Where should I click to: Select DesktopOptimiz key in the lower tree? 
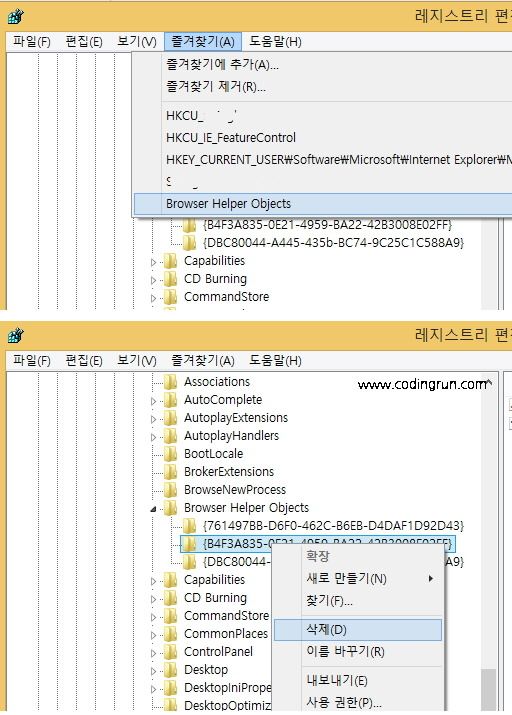point(227,705)
